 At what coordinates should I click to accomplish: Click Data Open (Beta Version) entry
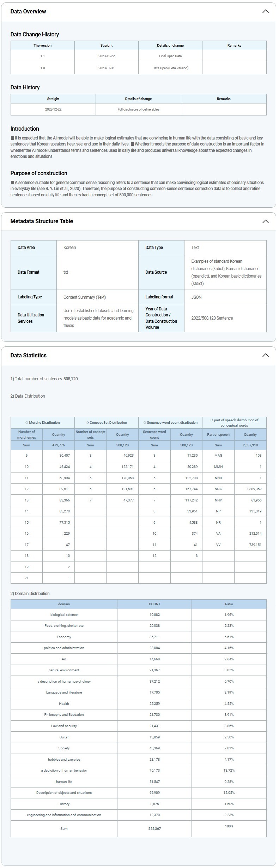[x=170, y=68]
